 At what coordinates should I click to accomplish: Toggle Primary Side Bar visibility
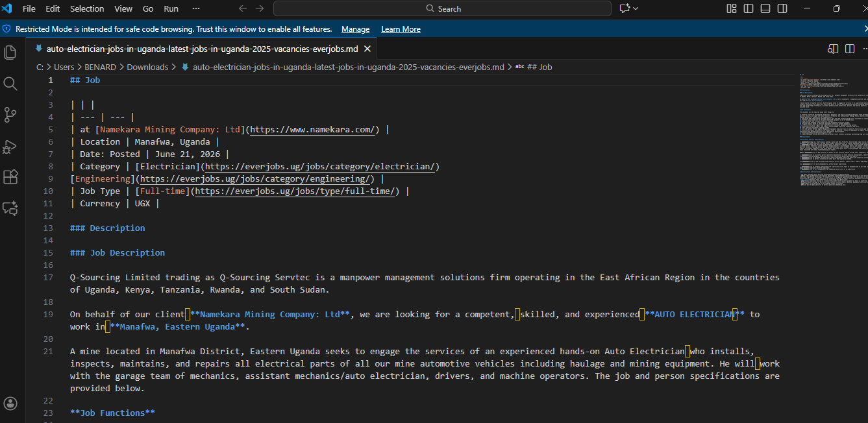coord(749,8)
